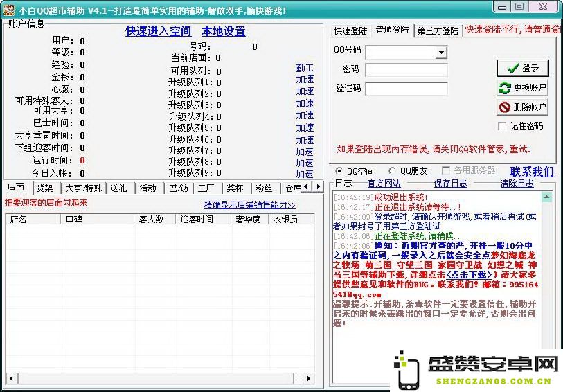The image size is (563, 392).
Task: Switch to the 快速登陆 tab
Action: click(x=350, y=31)
